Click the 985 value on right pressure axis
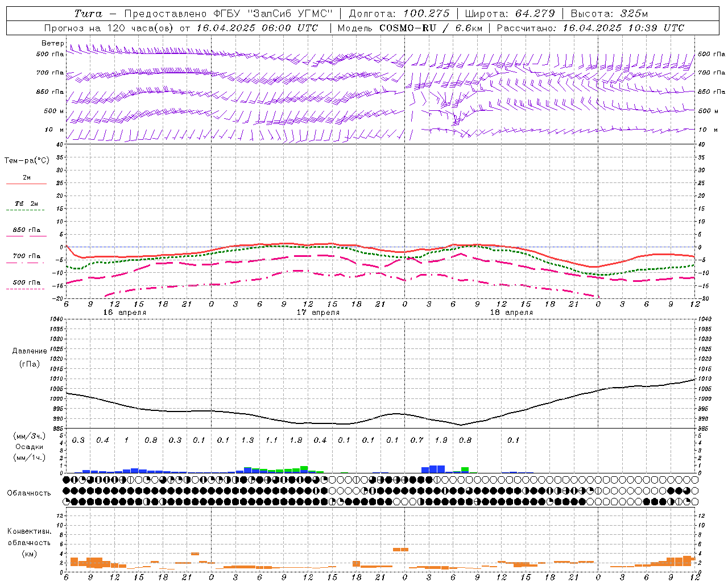728x582 pixels. point(703,429)
